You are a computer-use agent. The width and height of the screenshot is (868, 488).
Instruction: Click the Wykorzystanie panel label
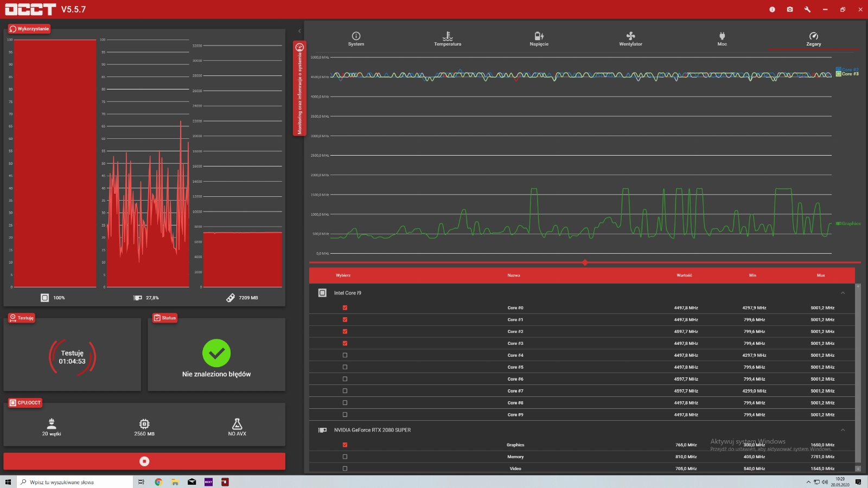pos(29,29)
